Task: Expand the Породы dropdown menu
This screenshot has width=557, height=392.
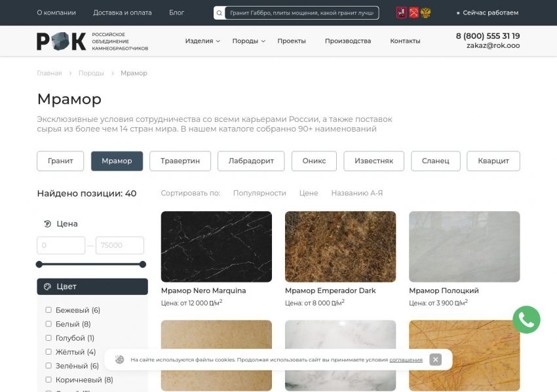Action: 248,41
